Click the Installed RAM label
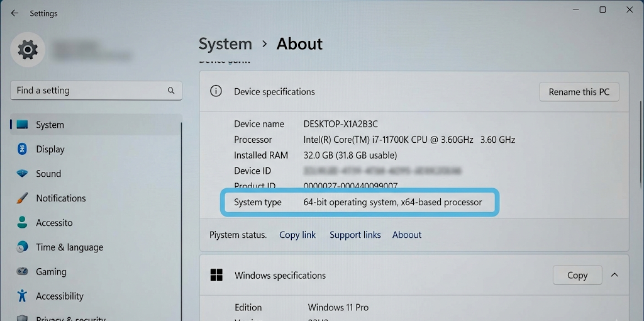This screenshot has height=321, width=644. [x=261, y=155]
